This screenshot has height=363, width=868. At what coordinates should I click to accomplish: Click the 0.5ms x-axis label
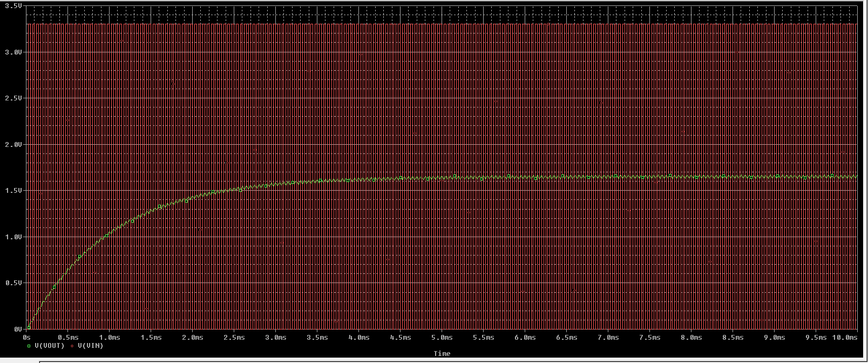(x=68, y=338)
